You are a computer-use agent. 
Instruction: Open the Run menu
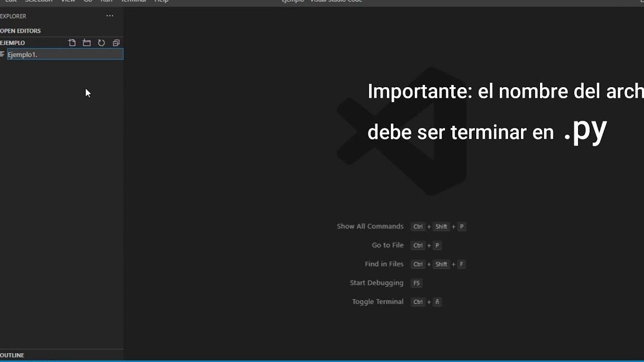(x=106, y=2)
